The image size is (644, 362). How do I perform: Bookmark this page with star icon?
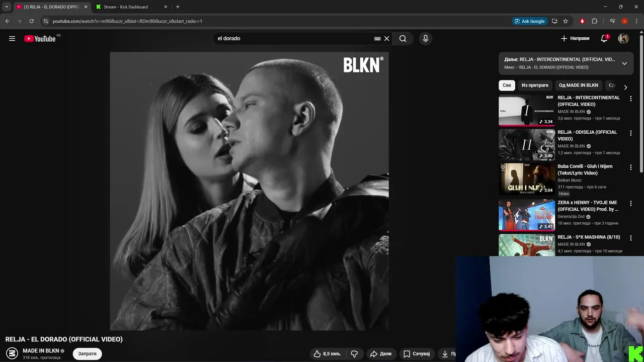(566, 21)
